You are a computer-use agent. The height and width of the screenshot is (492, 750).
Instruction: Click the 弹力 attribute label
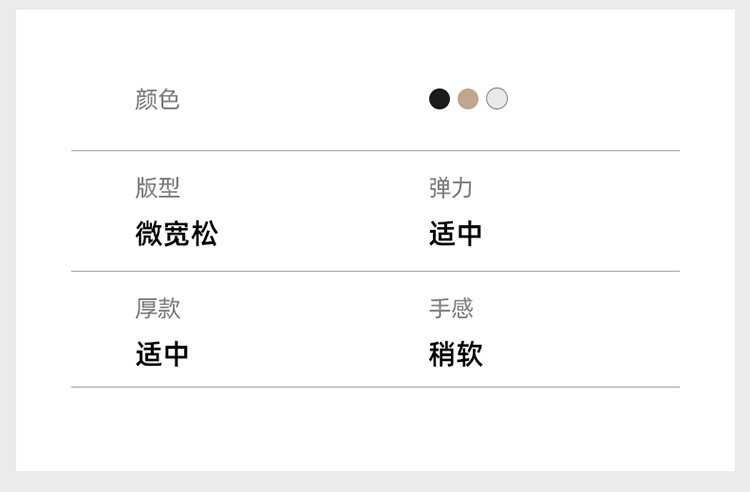click(x=451, y=187)
